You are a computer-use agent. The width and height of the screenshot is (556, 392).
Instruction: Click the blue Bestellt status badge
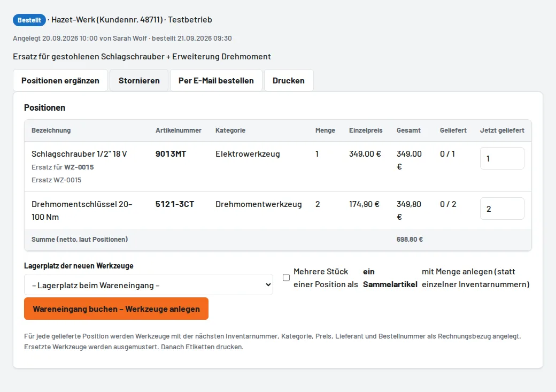(29, 20)
